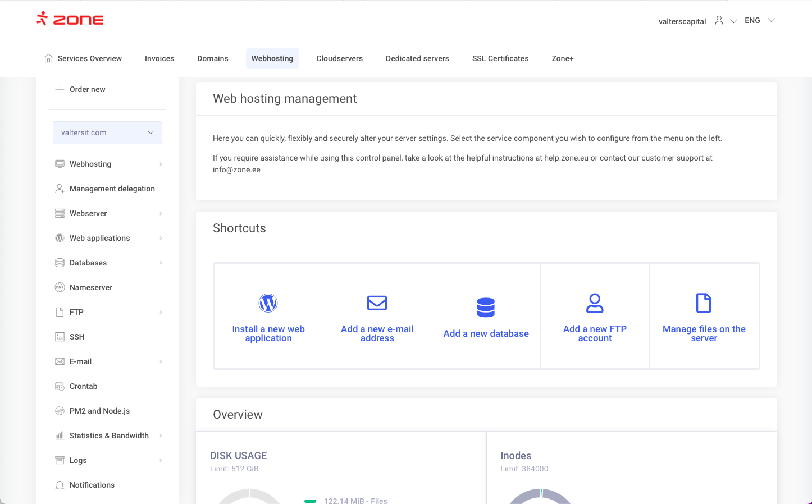Click the user account icon
Screen dimensions: 812x504
[719, 20]
